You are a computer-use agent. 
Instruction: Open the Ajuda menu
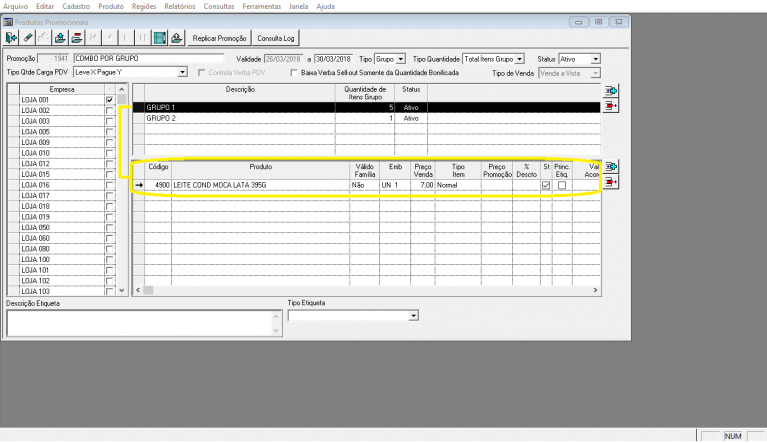click(326, 6)
